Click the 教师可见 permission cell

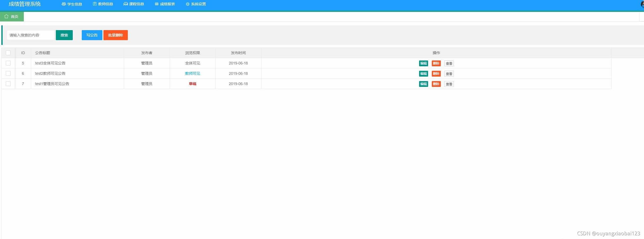coord(193,73)
